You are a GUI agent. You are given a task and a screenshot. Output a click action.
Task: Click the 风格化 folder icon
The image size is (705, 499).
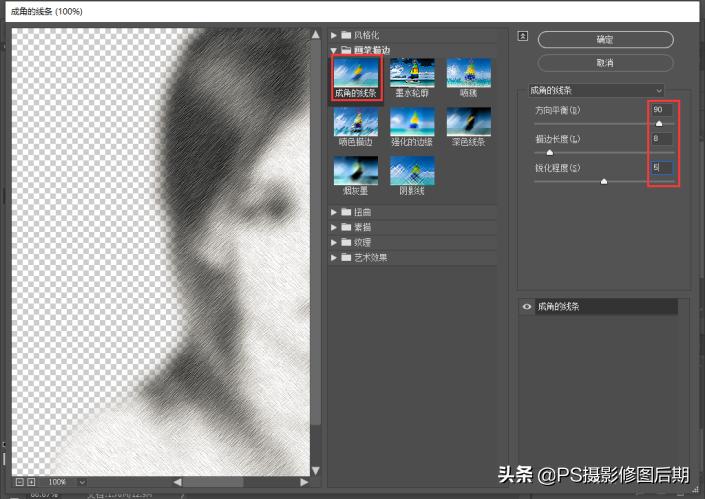click(x=346, y=35)
